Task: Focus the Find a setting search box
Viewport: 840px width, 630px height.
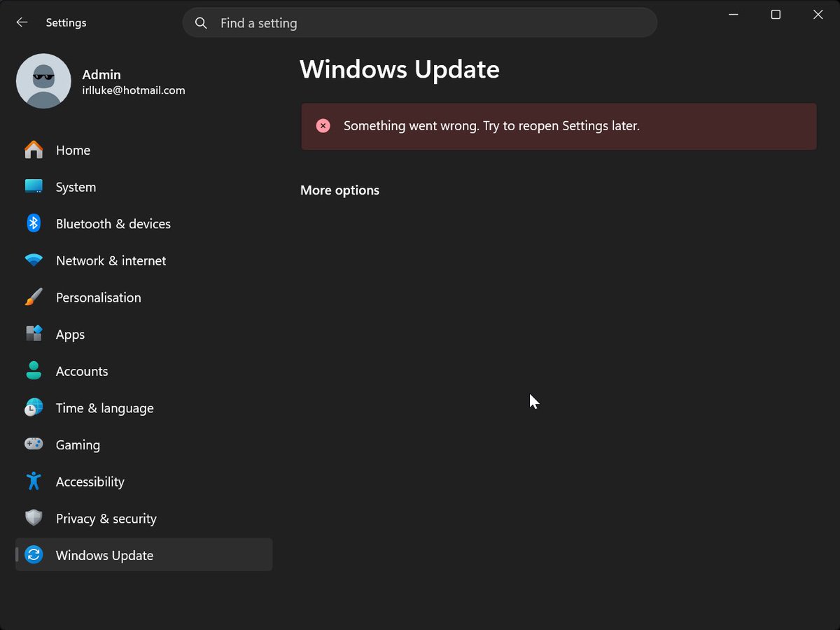Action: click(x=419, y=23)
